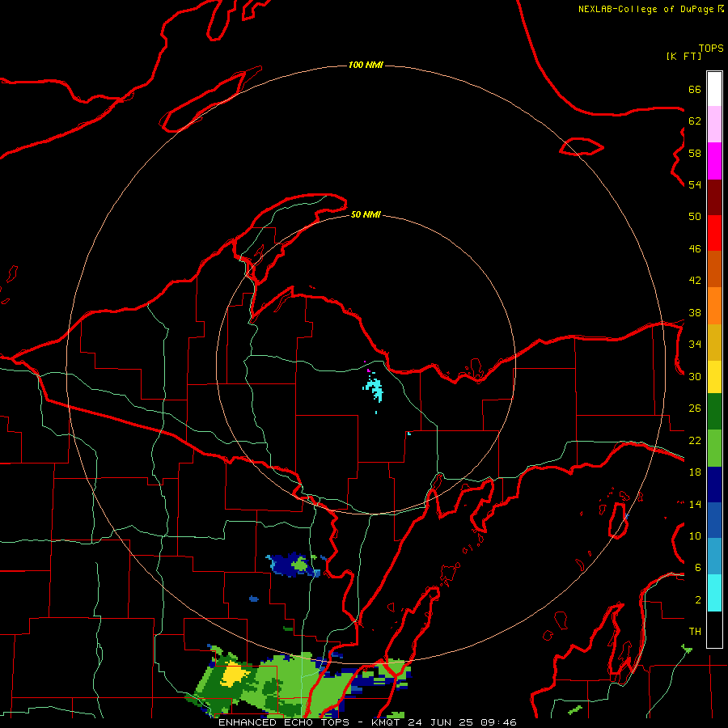
Task: Click the light pink 62 kft swatch
Action: coord(714,124)
